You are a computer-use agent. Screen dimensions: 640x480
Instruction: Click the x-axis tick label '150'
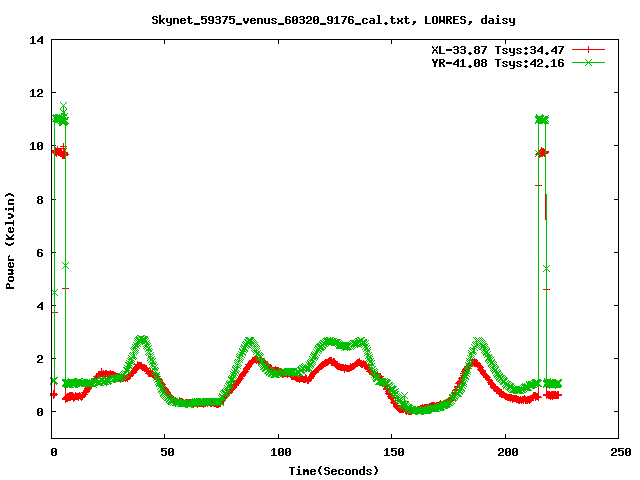(x=393, y=452)
